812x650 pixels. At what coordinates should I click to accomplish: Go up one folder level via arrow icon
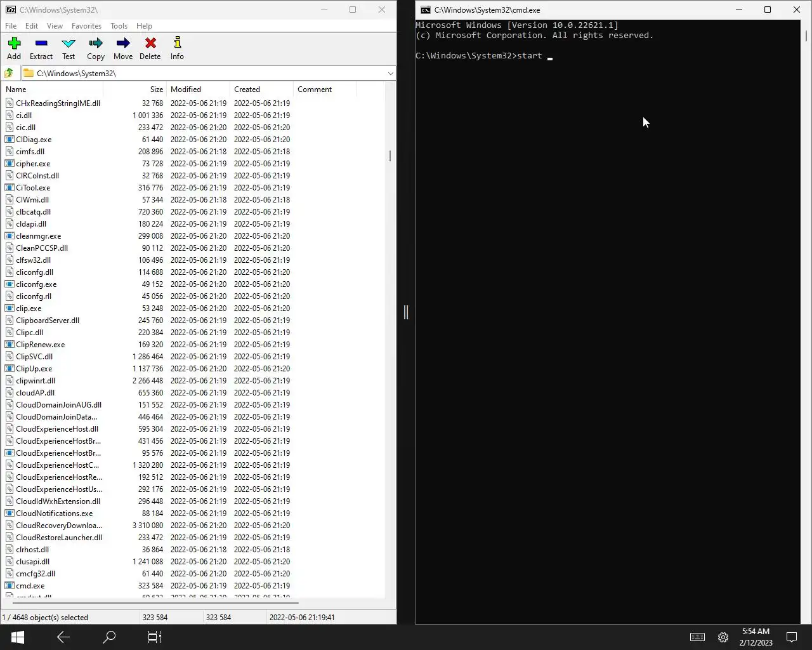pos(9,73)
